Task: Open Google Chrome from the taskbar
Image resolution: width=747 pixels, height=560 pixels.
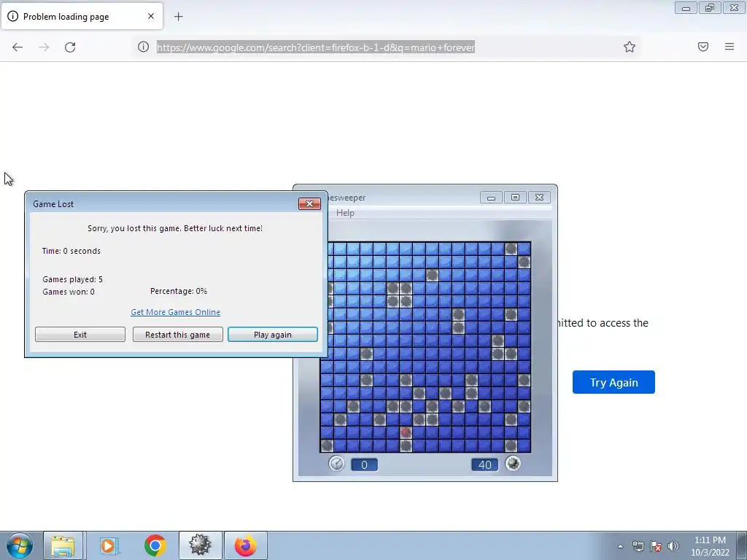Action: 155,545
